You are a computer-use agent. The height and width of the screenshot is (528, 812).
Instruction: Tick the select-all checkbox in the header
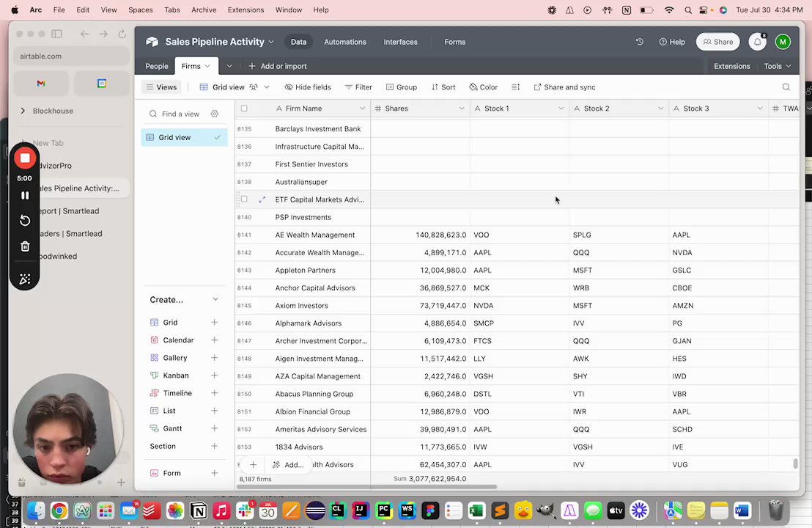(244, 109)
